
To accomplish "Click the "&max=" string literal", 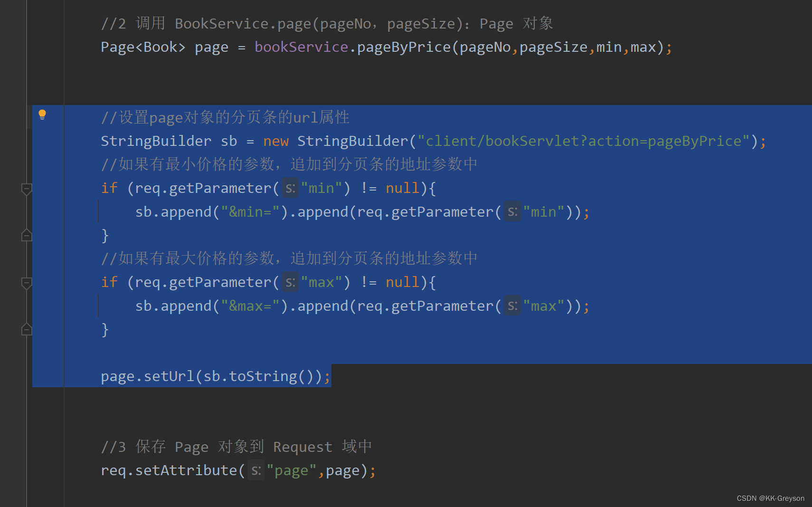I will click(250, 306).
